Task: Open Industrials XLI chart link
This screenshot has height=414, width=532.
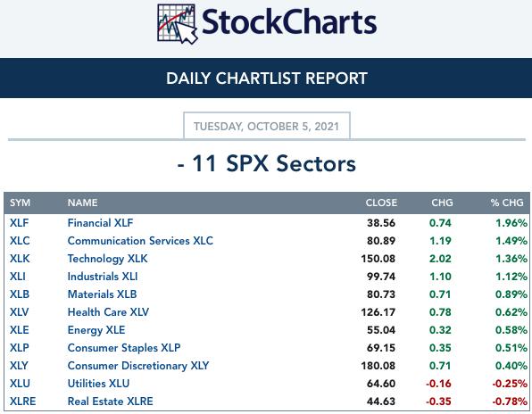Action: pos(103,277)
